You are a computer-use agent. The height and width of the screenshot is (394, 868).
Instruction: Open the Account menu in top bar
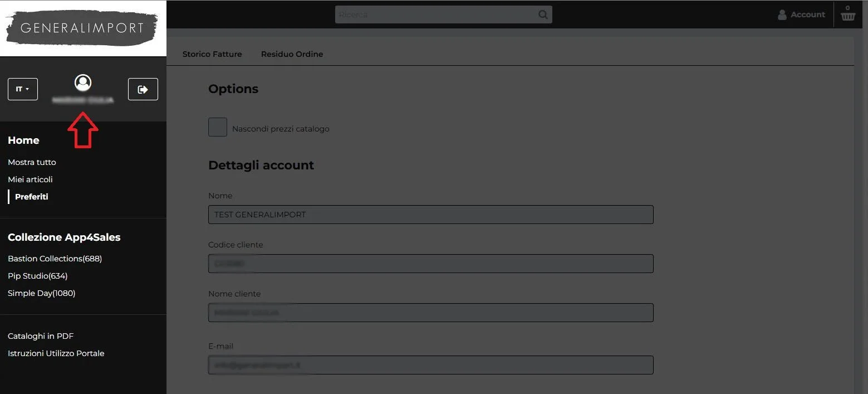(x=801, y=15)
